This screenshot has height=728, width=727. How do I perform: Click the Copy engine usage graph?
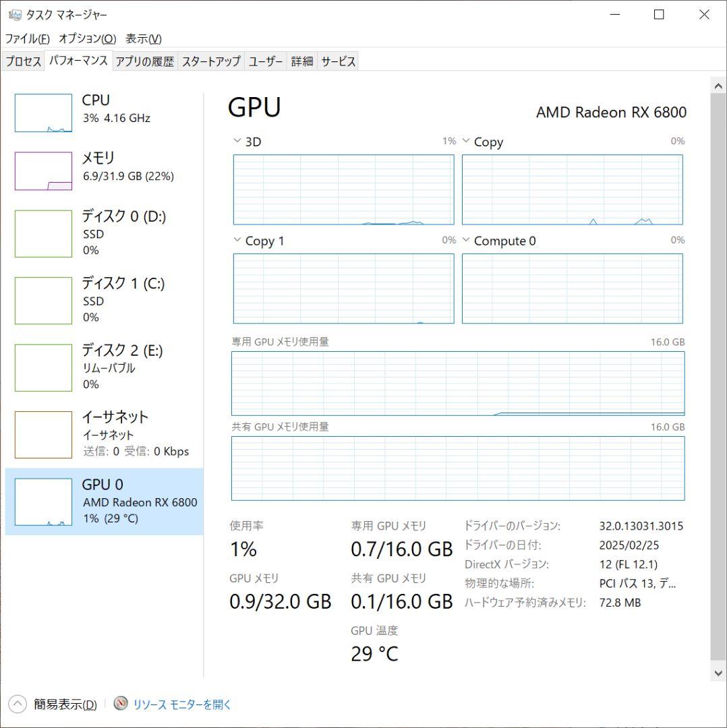click(x=573, y=189)
